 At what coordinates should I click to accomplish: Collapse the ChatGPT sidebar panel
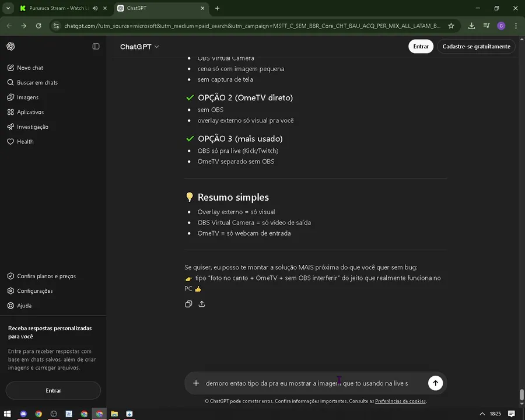[x=96, y=47]
